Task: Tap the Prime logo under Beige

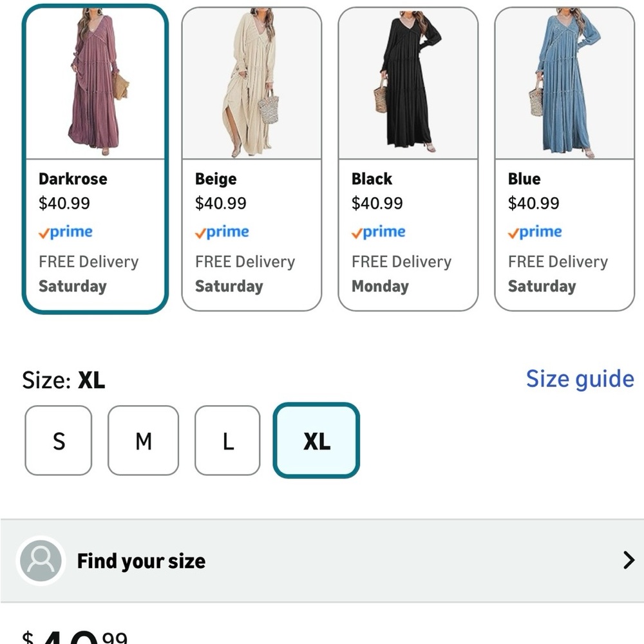Action: 222,232
